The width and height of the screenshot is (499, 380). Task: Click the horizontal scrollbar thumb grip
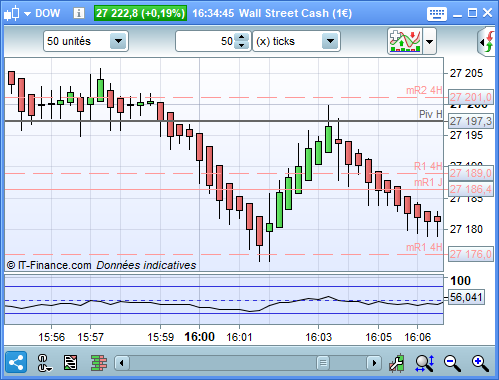pyautogui.click(x=323, y=363)
